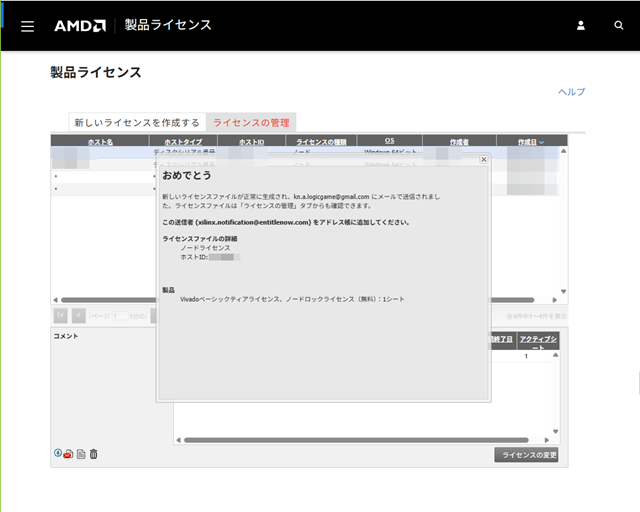The width and height of the screenshot is (640, 512).
Task: Click the xilinx.notification@entitlenow.com sender text
Action: click(253, 222)
